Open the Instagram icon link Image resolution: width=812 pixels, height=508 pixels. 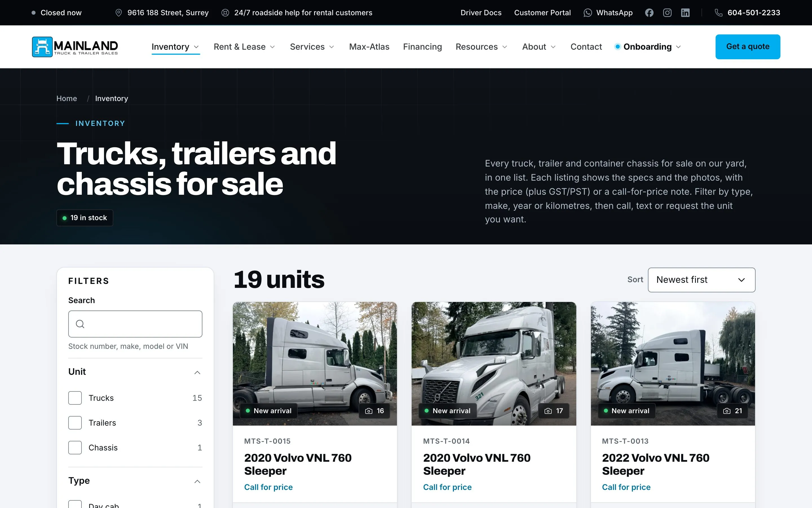(667, 13)
